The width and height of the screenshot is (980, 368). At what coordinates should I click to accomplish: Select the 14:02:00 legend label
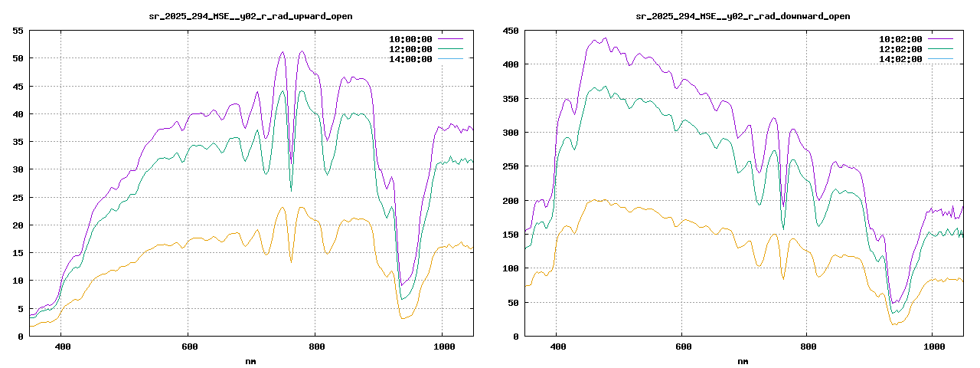click(x=900, y=59)
